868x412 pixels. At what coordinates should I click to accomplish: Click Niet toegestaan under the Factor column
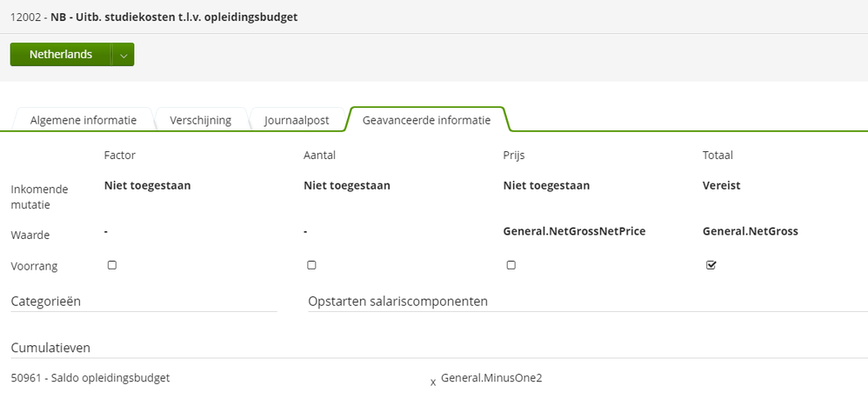pos(147,186)
